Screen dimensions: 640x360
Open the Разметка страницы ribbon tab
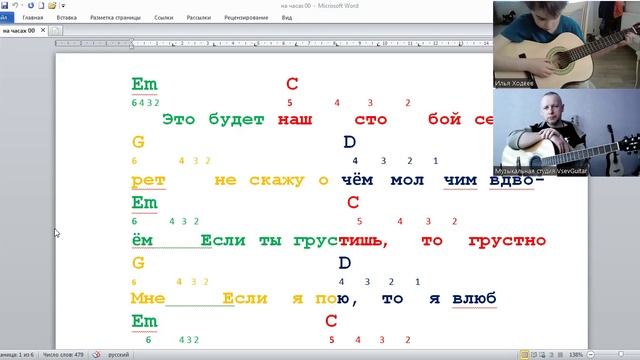pyautogui.click(x=116, y=18)
